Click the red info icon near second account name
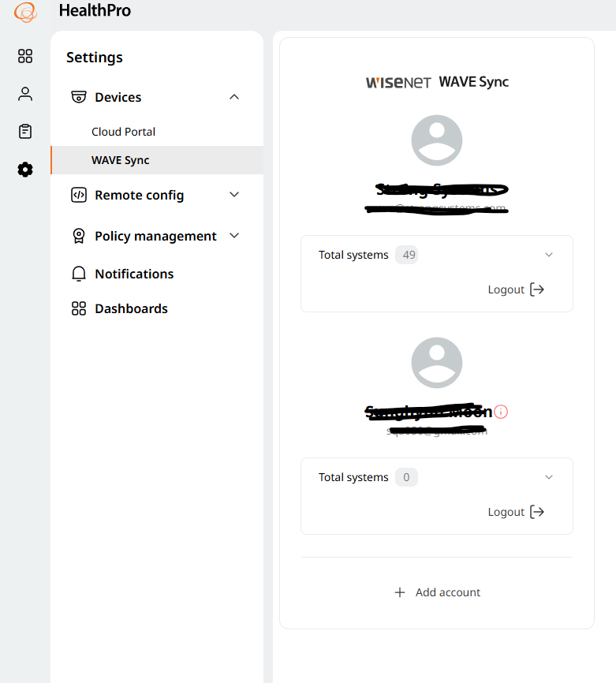 click(502, 412)
